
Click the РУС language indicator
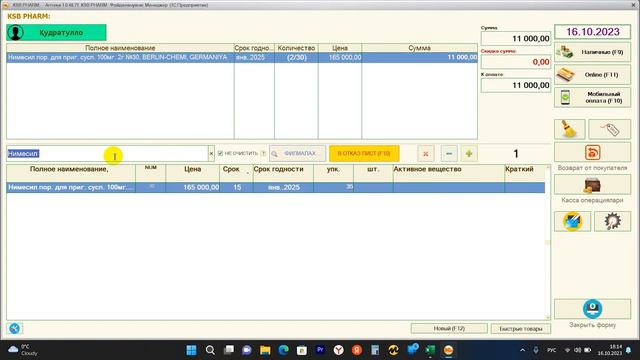pyautogui.click(x=551, y=350)
